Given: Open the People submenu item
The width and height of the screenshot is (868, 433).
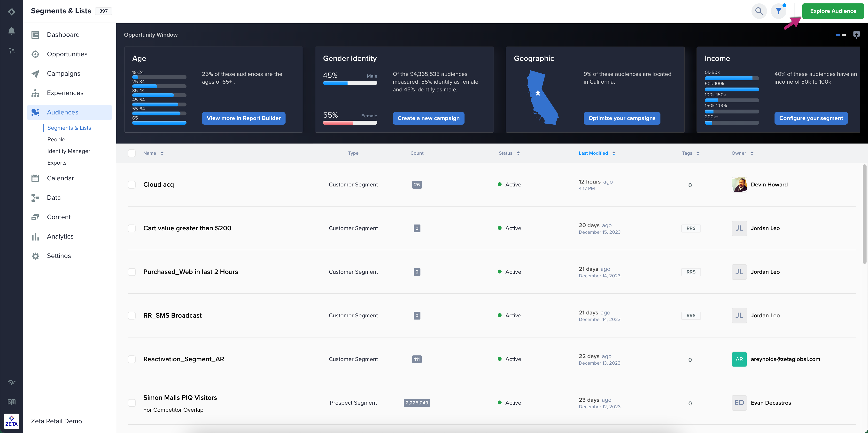Looking at the screenshot, I should (56, 139).
